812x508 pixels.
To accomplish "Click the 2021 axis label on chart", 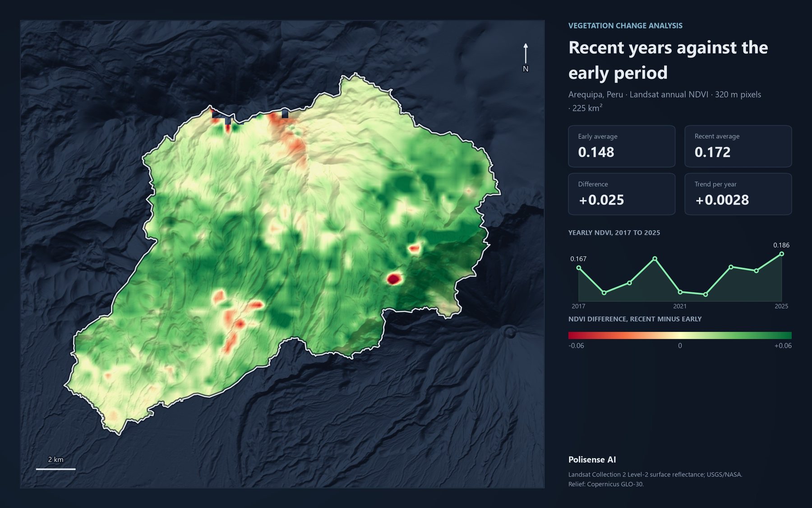I will click(680, 306).
